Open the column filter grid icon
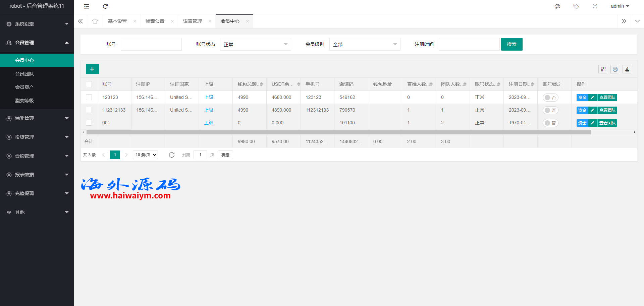Viewport: 644px width, 306px height. tap(603, 69)
